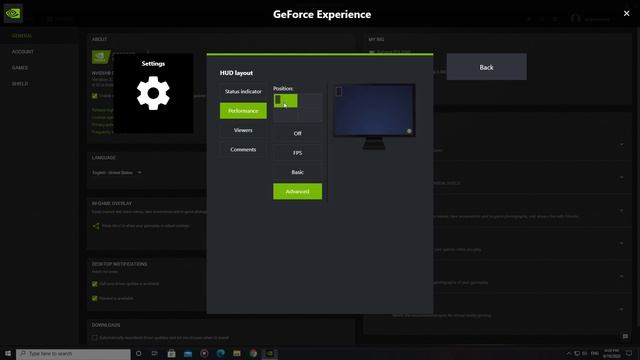Toggle the automatic downloads checkbox under DOWNLOADS
The width and height of the screenshot is (640, 360).
95,338
